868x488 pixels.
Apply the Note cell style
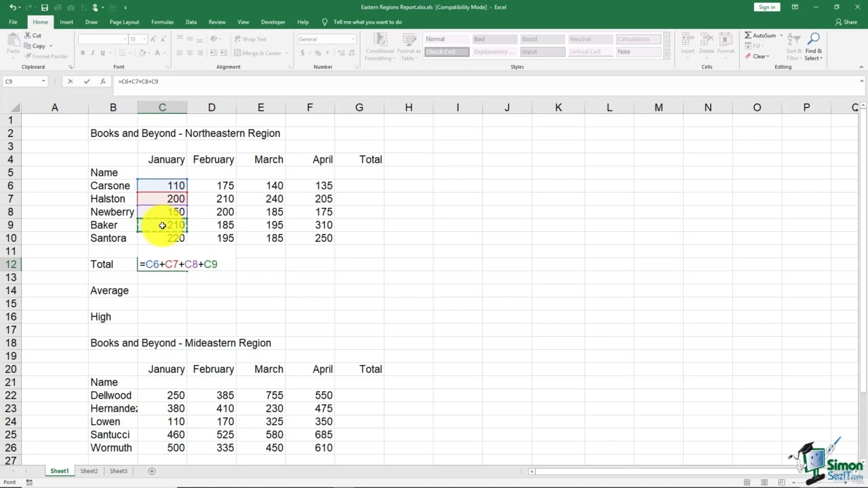[639, 52]
